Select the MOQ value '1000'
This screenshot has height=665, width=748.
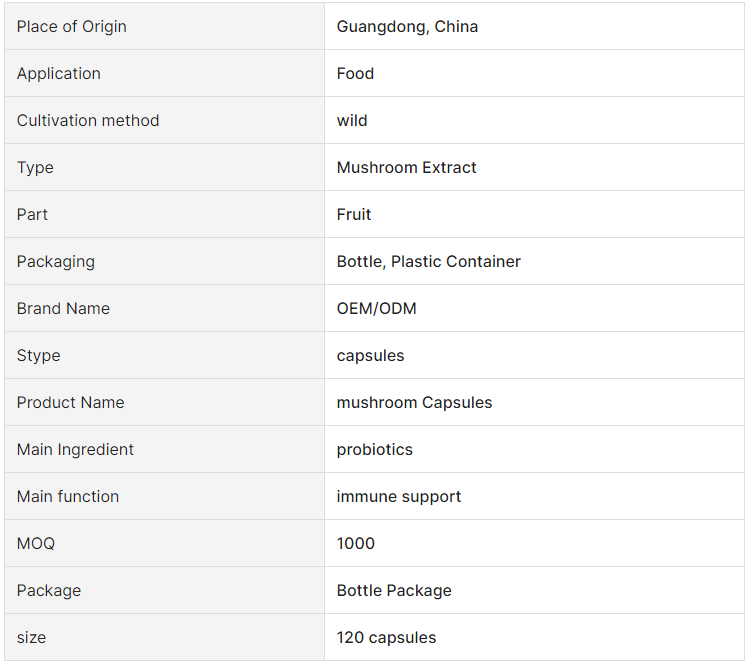coord(355,543)
